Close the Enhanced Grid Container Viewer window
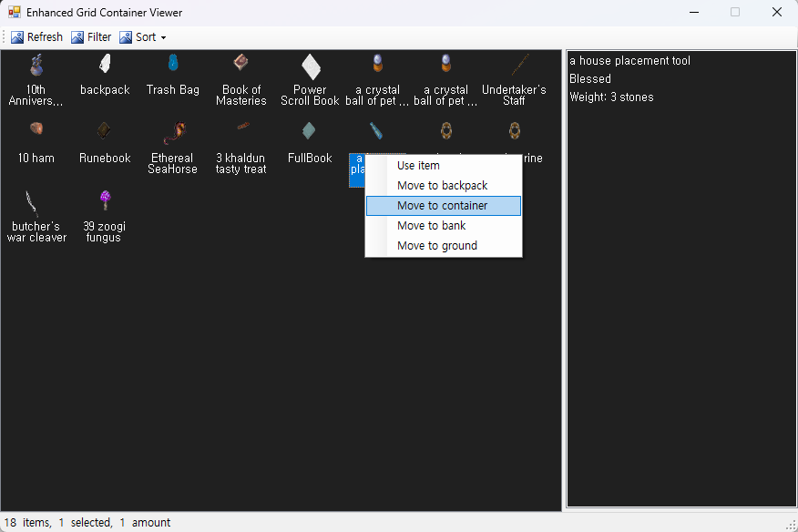The height and width of the screenshot is (532, 798). point(777,12)
